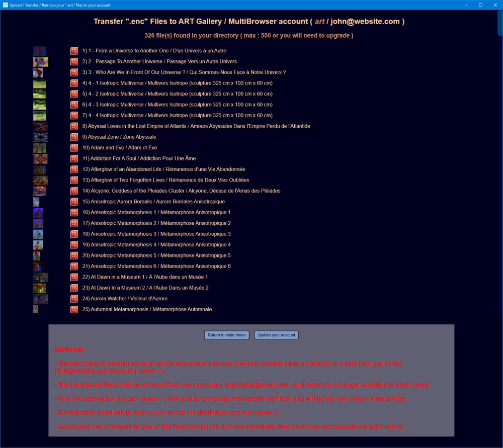Open thumbnail of '4 - 1 Isotropic Multiverse' sculpture
This screenshot has height=448, width=503.
pyautogui.click(x=39, y=83)
